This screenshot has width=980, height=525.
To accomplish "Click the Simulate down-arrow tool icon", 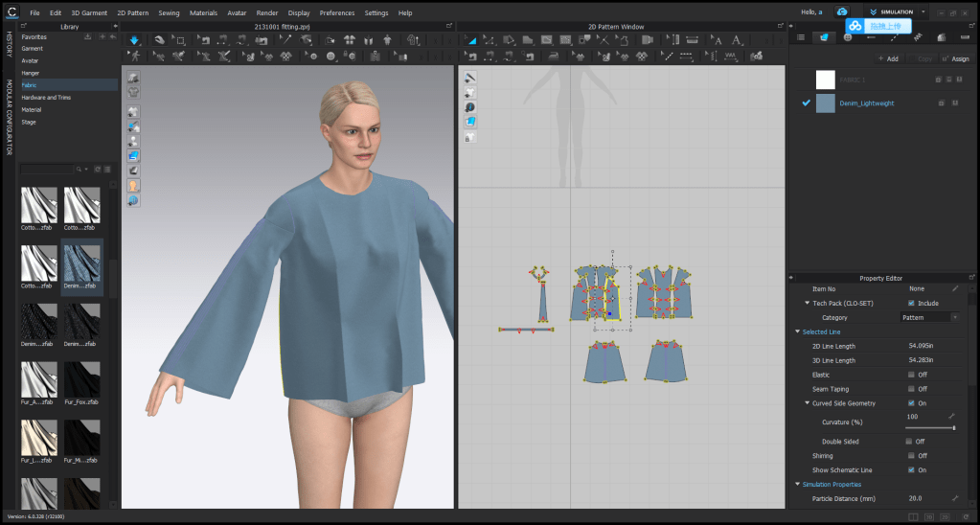I will click(133, 40).
